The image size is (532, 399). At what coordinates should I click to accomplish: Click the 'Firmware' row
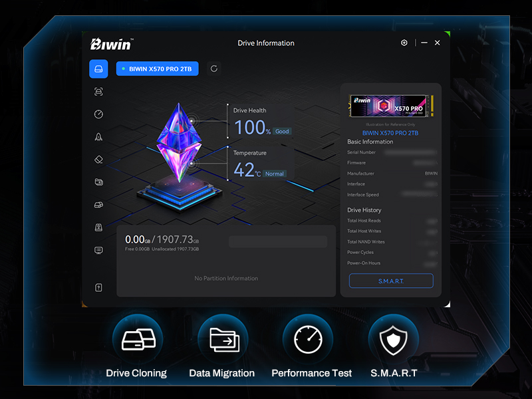click(x=392, y=163)
